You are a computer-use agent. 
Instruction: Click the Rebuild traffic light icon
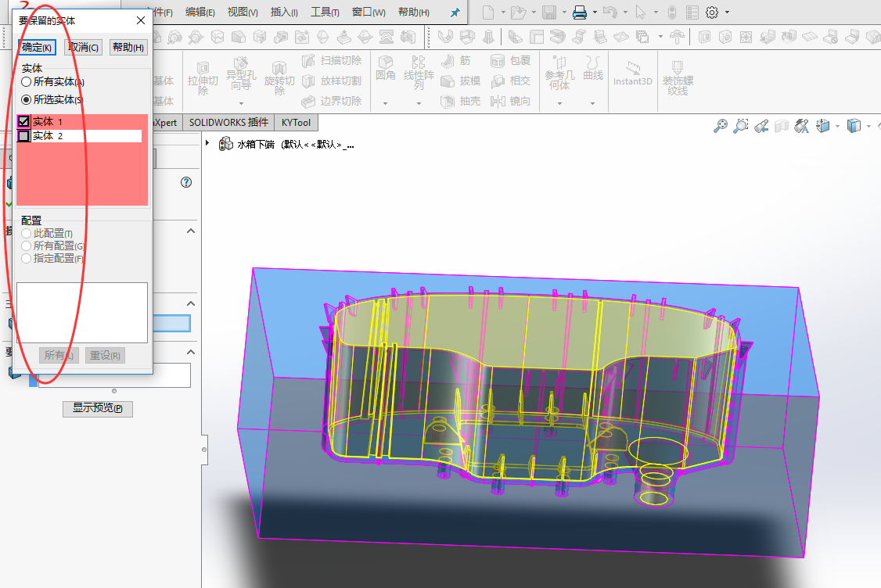[x=672, y=12]
